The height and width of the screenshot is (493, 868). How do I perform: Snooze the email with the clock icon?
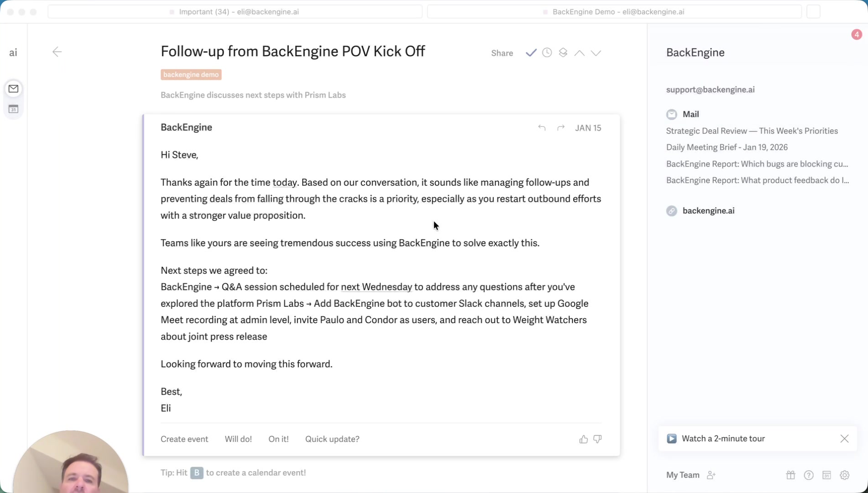547,53
